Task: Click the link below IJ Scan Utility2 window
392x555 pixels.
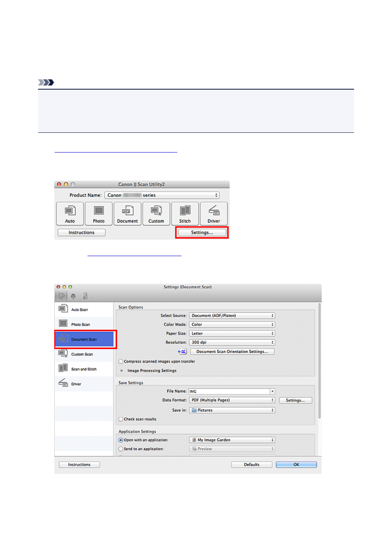Action: [x=134, y=253]
